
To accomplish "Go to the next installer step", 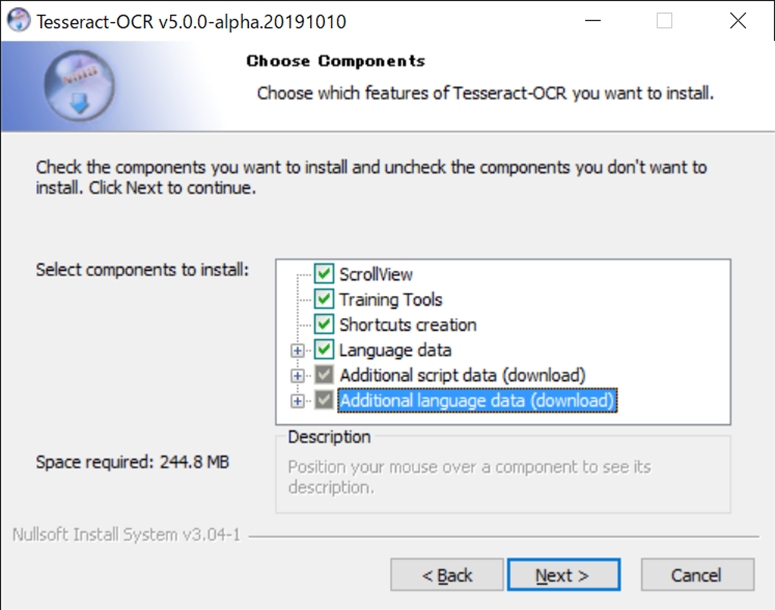I will [x=563, y=575].
